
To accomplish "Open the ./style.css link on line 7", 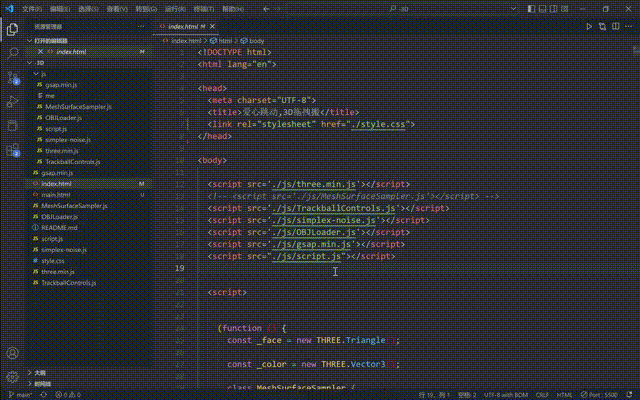I will (x=378, y=124).
